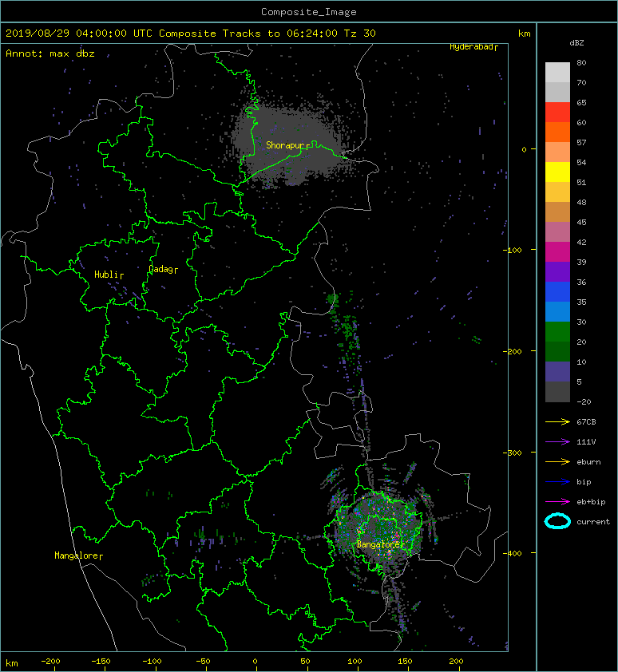Click the 67CB legend label

click(586, 421)
